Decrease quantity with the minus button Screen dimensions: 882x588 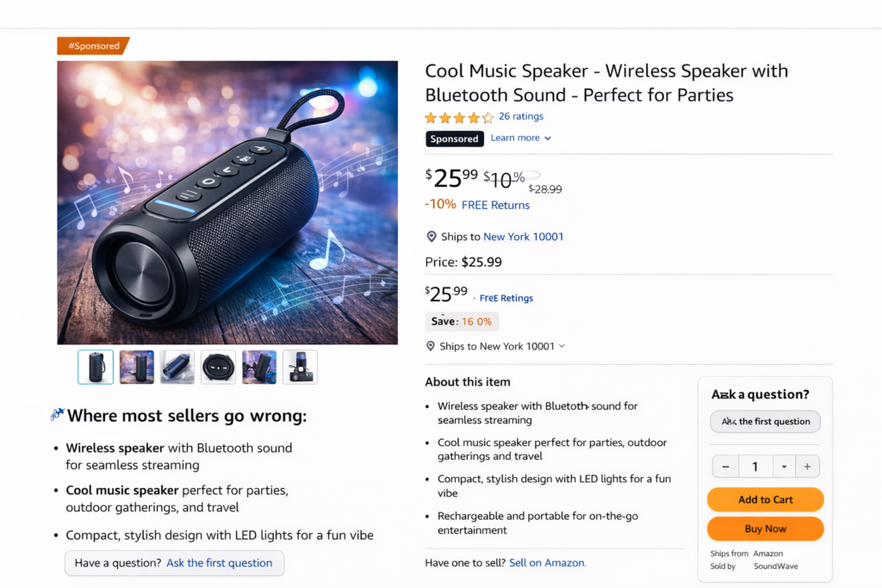pyautogui.click(x=725, y=467)
